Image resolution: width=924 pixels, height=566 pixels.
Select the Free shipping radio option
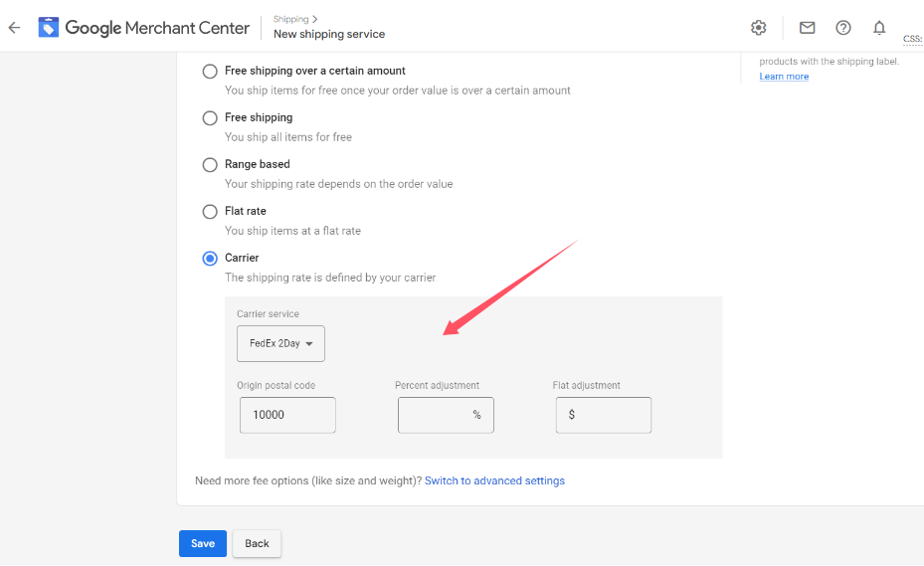pyautogui.click(x=210, y=118)
